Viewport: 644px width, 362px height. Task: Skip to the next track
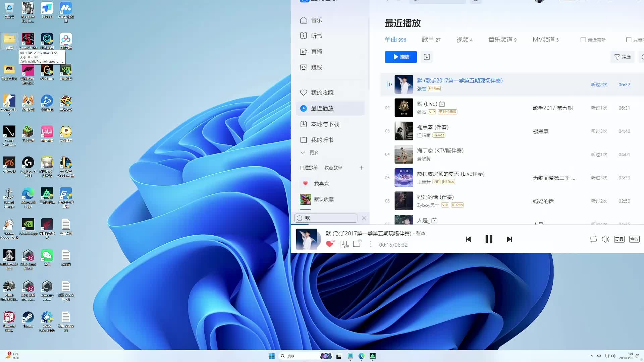pos(509,239)
